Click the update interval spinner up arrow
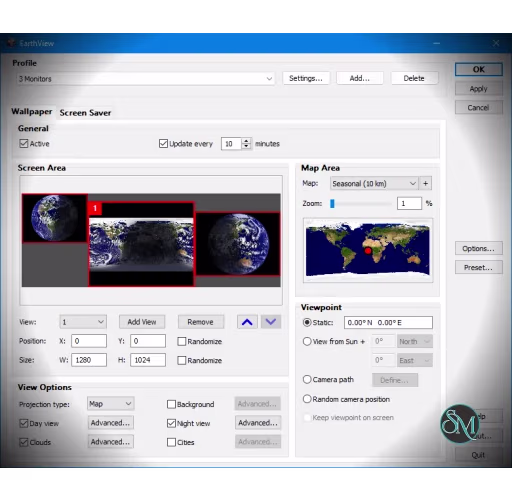 pyautogui.click(x=246, y=141)
